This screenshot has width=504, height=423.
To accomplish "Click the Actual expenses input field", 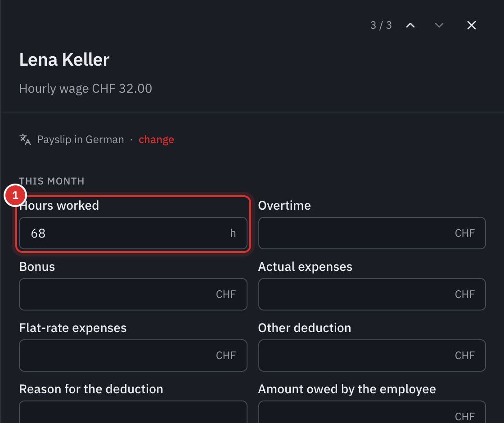I will point(372,294).
